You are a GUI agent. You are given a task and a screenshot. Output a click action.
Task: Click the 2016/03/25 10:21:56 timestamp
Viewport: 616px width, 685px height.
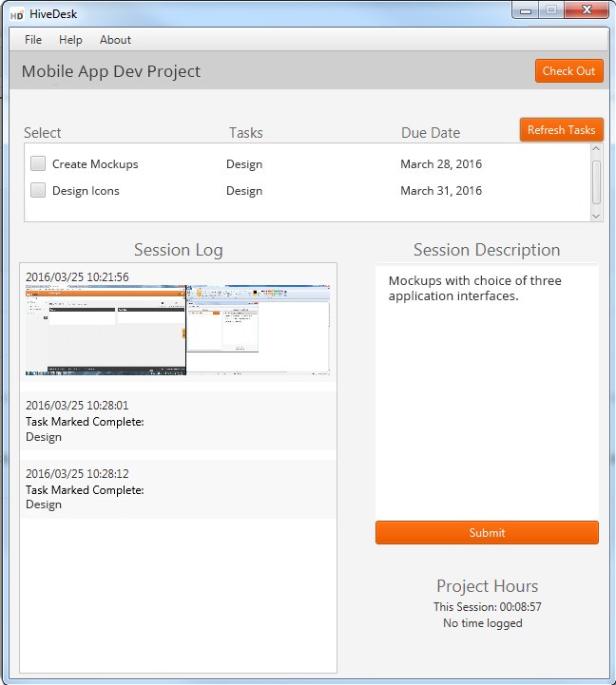coord(77,277)
